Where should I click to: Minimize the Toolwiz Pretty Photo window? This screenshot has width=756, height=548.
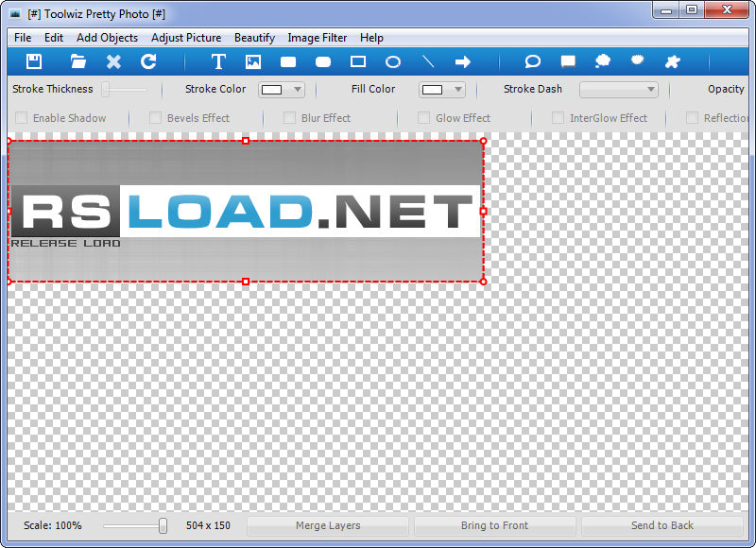(666, 10)
